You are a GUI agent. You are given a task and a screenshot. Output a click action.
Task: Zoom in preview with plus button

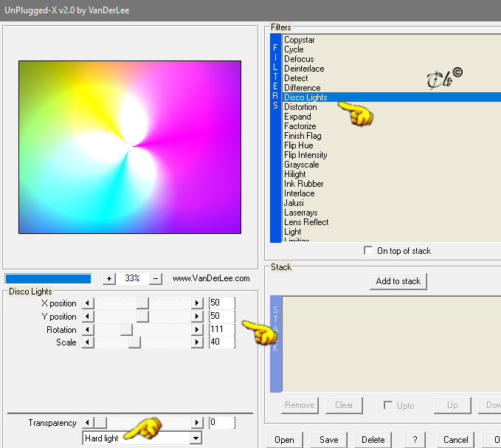point(109,279)
